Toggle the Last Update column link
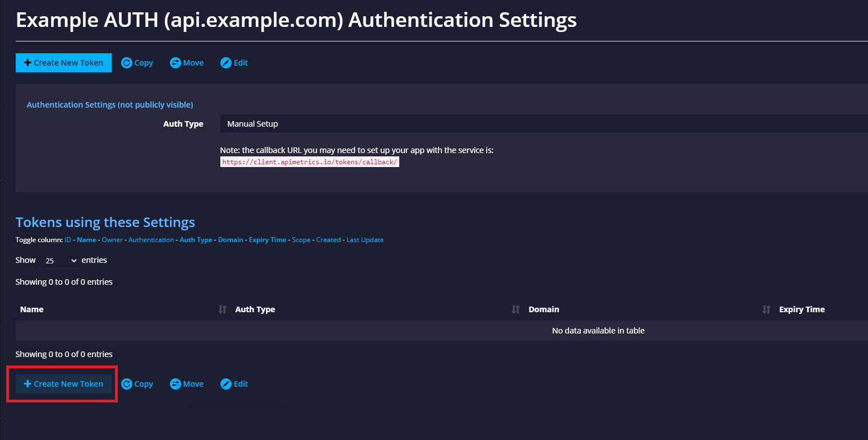 [365, 240]
